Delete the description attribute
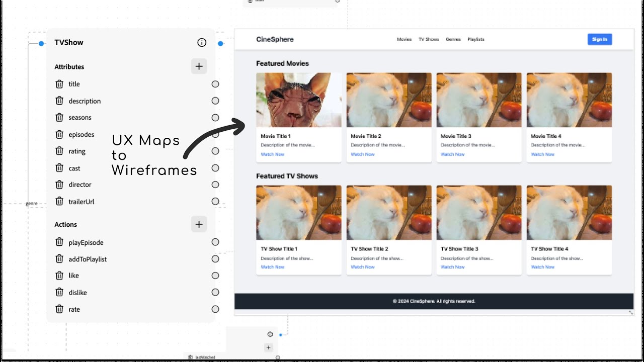 [x=59, y=101]
